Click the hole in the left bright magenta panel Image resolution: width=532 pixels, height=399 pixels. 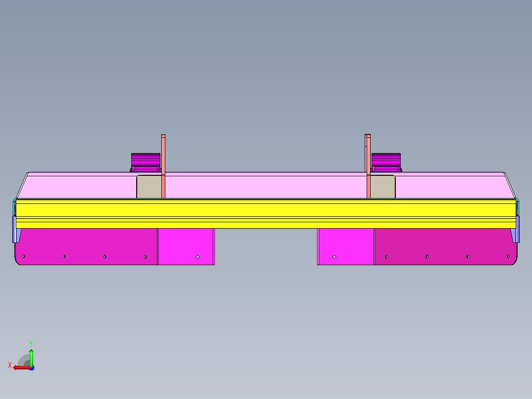click(x=198, y=257)
